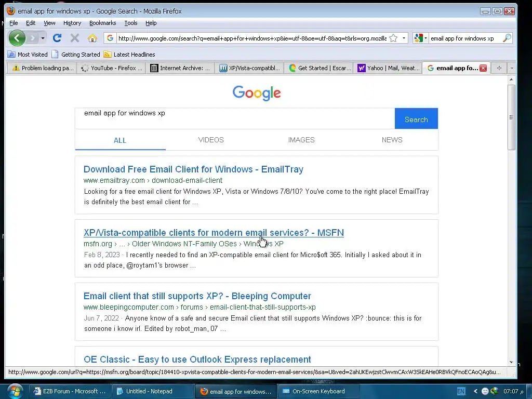Switch to the Yahoo | Mail tab
Image resolution: width=532 pixels, height=399 pixels.
[388, 68]
